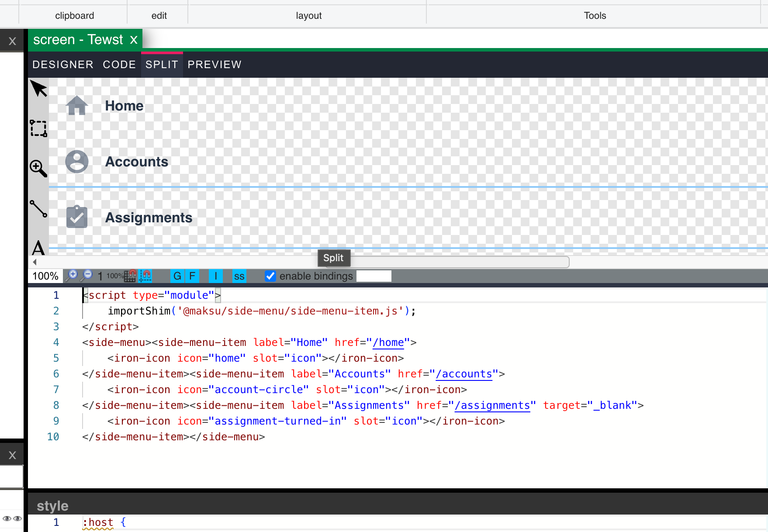Open the edit ribbon group
Image resolution: width=768 pixels, height=532 pixels.
pos(159,16)
